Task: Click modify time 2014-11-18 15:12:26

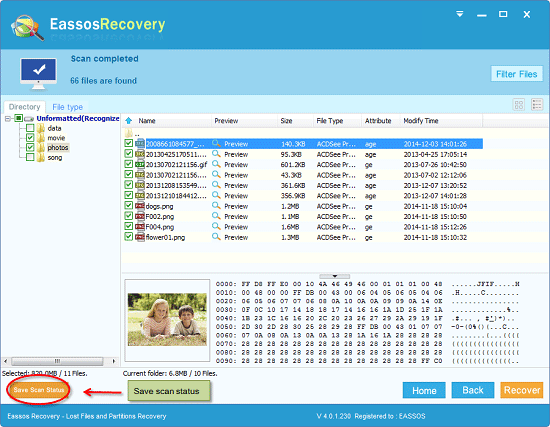Action: (x=435, y=227)
